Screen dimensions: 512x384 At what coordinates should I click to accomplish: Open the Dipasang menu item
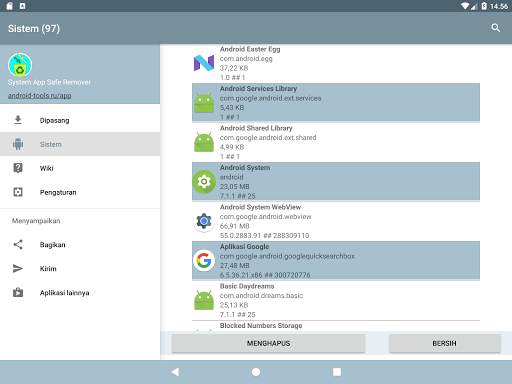[x=80, y=120]
